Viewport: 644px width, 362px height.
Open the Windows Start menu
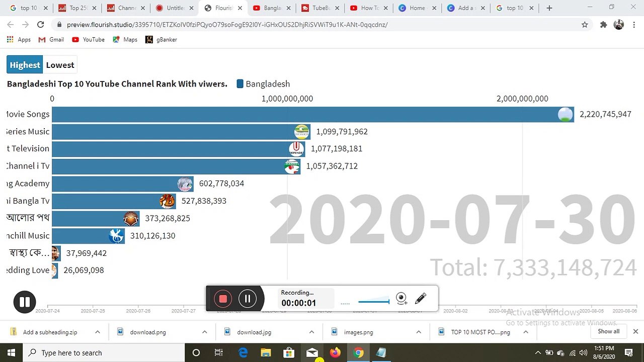pyautogui.click(x=11, y=353)
